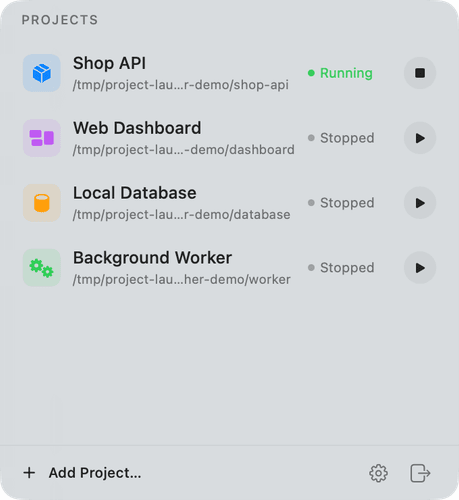Stop the running Shop API project

tap(420, 73)
